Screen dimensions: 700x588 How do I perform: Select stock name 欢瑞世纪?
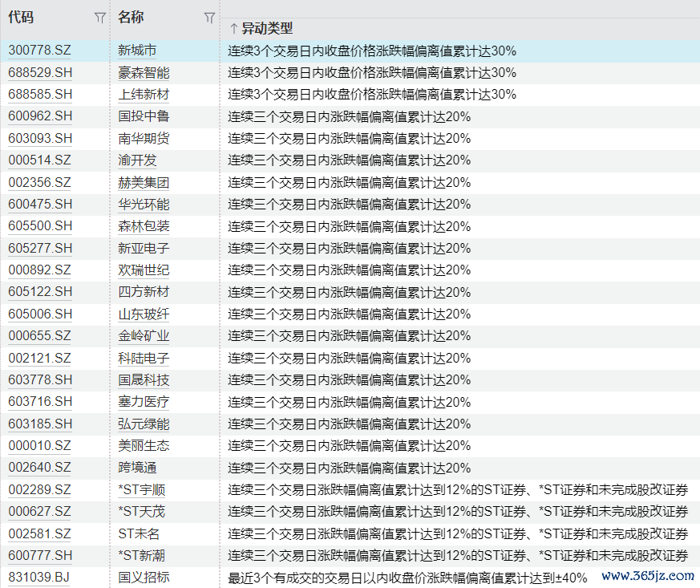[x=144, y=270]
